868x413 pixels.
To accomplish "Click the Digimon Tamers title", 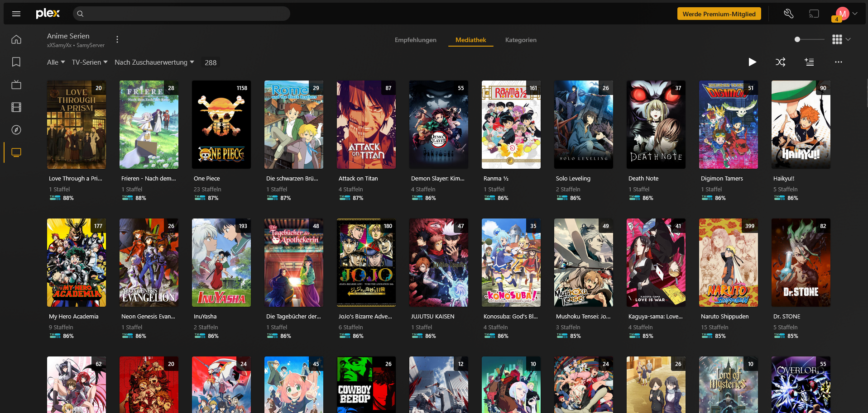I will point(722,179).
